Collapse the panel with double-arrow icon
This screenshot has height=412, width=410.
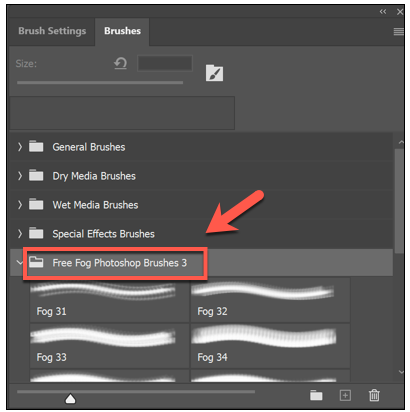(x=383, y=12)
